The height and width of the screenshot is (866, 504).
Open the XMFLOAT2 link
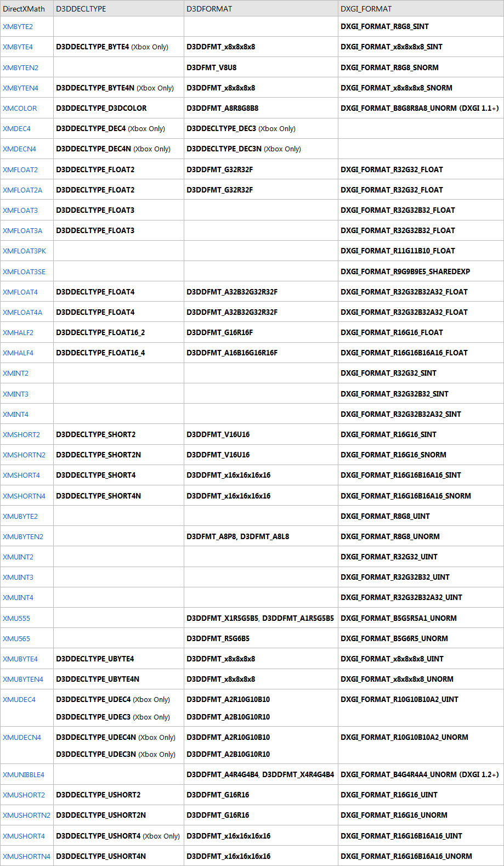20,169
